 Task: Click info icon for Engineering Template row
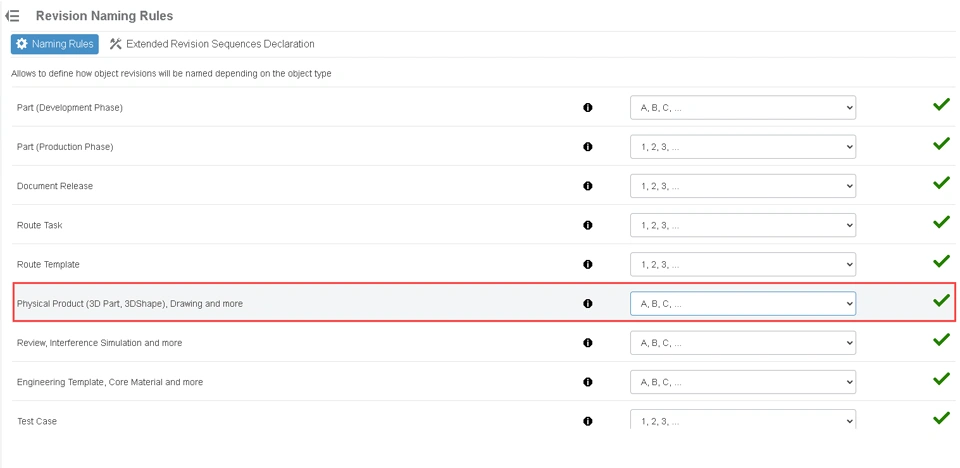(x=588, y=382)
